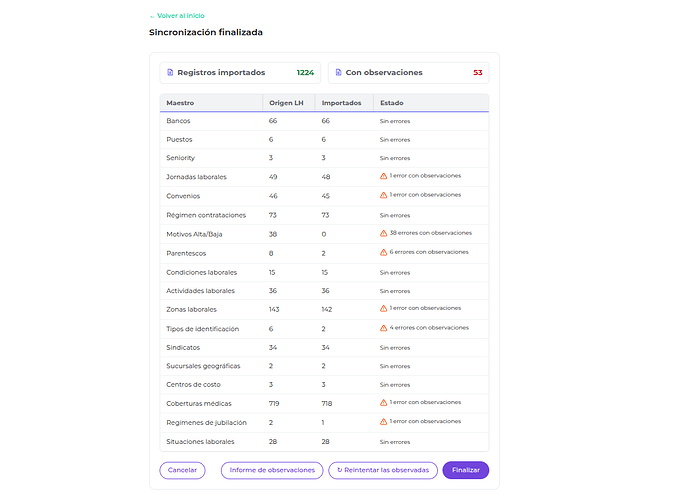The width and height of the screenshot is (689, 500).
Task: Click Importados value 45 for Convenios
Action: [x=326, y=196]
